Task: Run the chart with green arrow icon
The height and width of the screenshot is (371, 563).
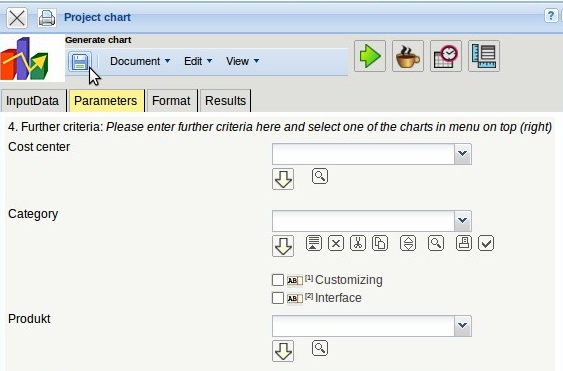Action: [x=370, y=56]
